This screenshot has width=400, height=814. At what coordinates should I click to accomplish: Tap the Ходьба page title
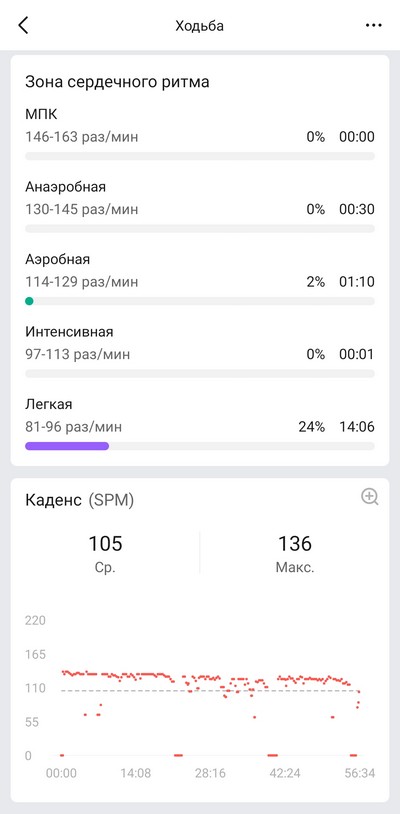click(x=200, y=26)
